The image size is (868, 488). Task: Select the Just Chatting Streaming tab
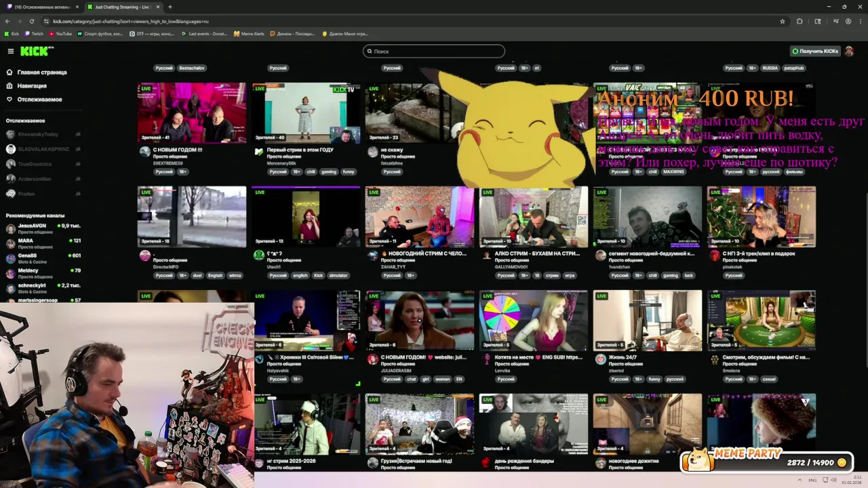[x=122, y=7]
